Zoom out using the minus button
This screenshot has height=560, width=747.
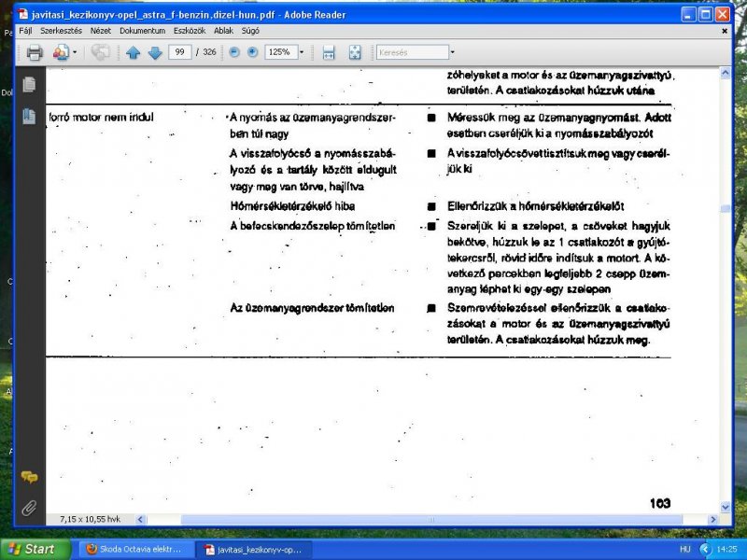pos(234,52)
